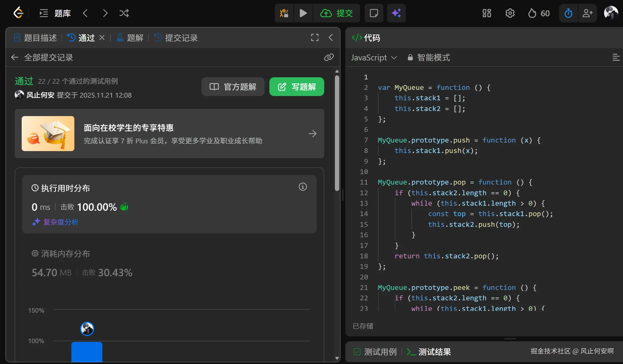The image size is (623, 364).
Task: Toggle the 智能模式 lock mode
Action: pyautogui.click(x=429, y=58)
